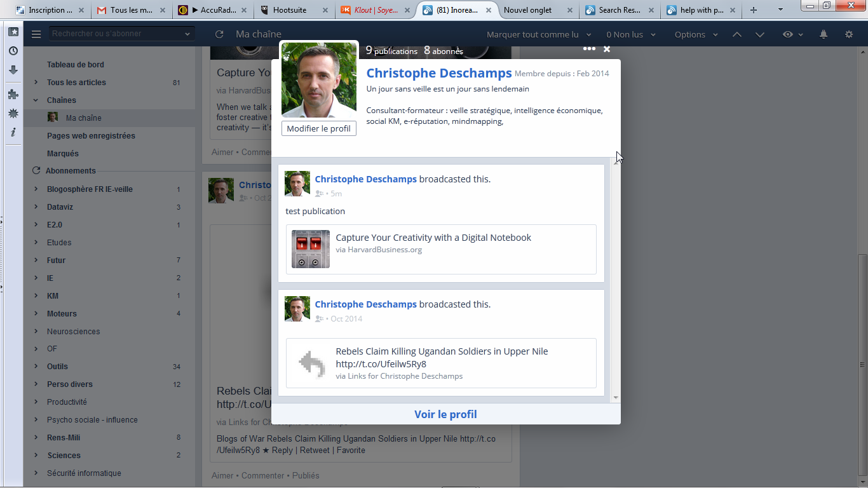Screen dimensions: 868x488
Task: Switch to the Search Res... tab
Action: click(x=619, y=10)
